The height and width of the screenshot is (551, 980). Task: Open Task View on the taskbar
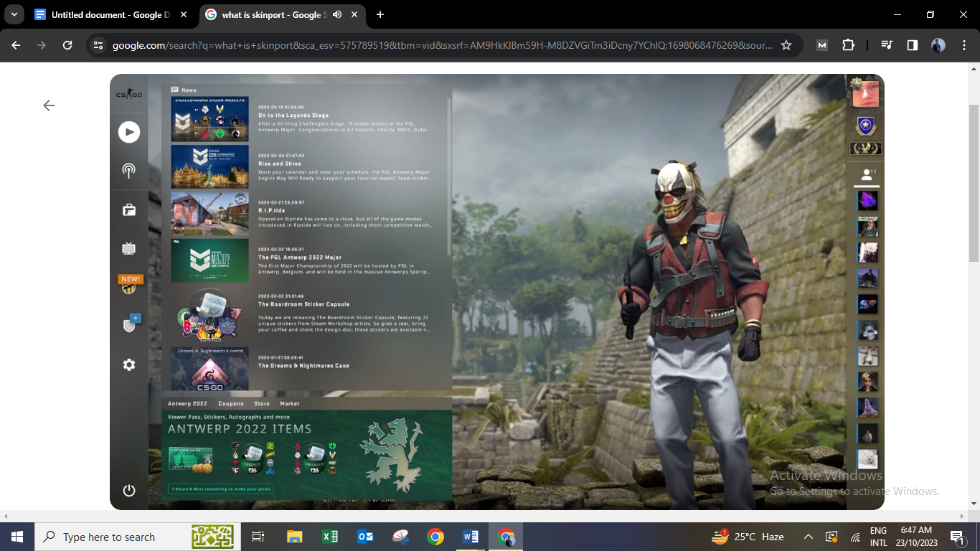[258, 537]
